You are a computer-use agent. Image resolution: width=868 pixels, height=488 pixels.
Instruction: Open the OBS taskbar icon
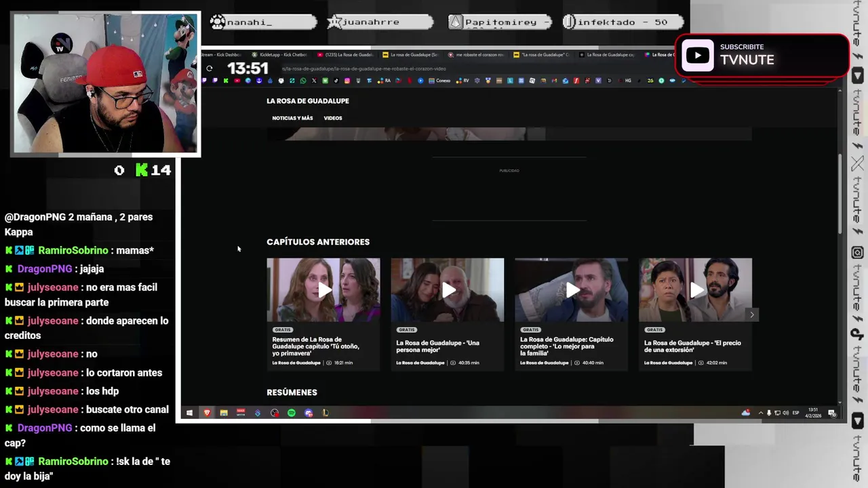pos(275,413)
